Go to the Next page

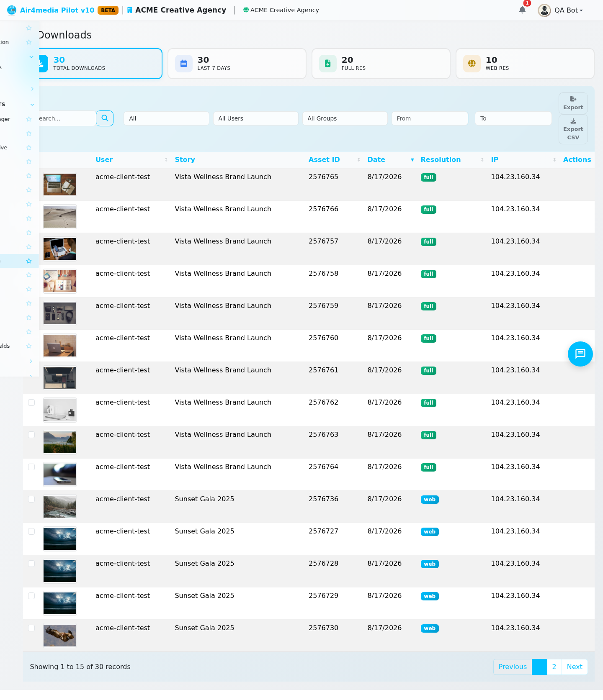click(575, 667)
